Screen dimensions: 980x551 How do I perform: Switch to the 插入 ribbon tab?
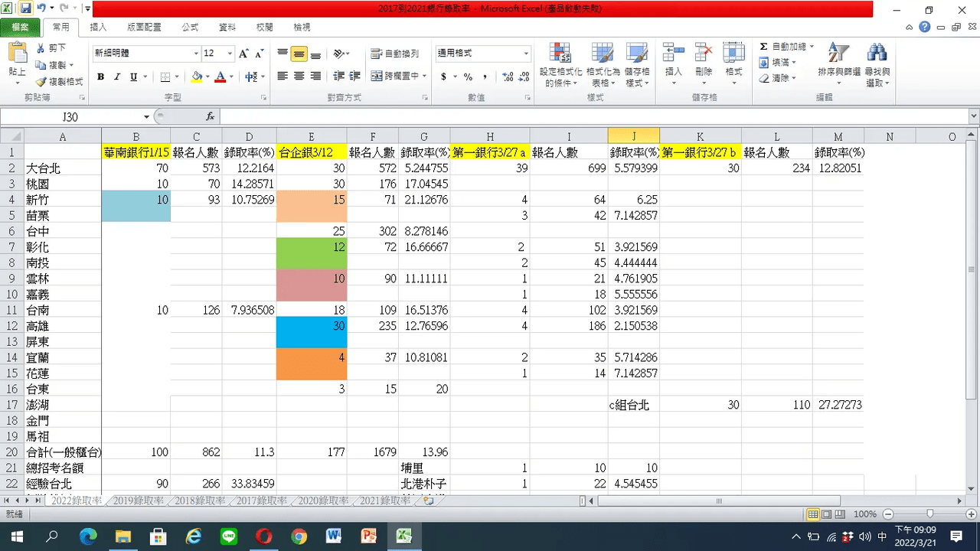point(99,27)
